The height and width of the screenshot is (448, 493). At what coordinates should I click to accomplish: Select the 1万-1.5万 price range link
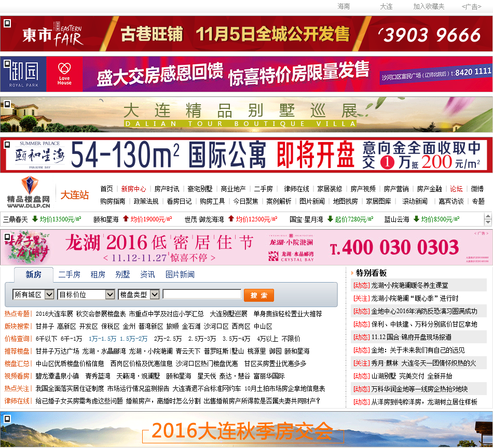[103, 339]
